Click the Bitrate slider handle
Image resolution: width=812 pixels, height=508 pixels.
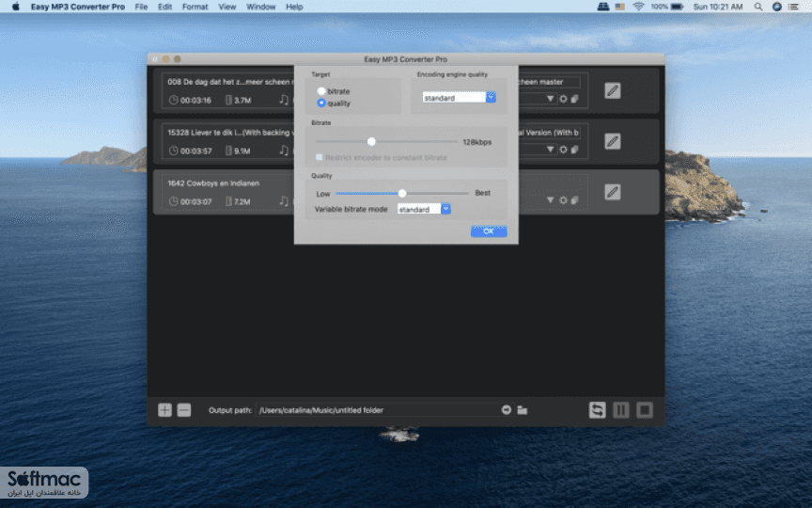(371, 141)
